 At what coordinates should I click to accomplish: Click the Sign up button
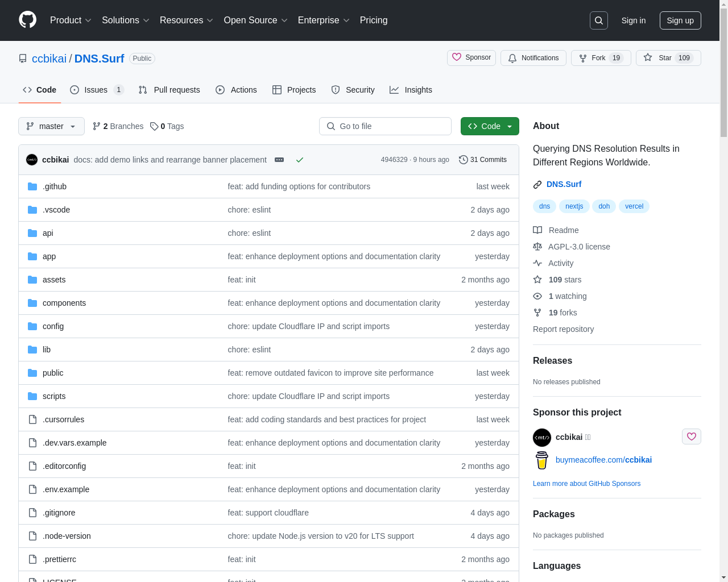(x=680, y=20)
